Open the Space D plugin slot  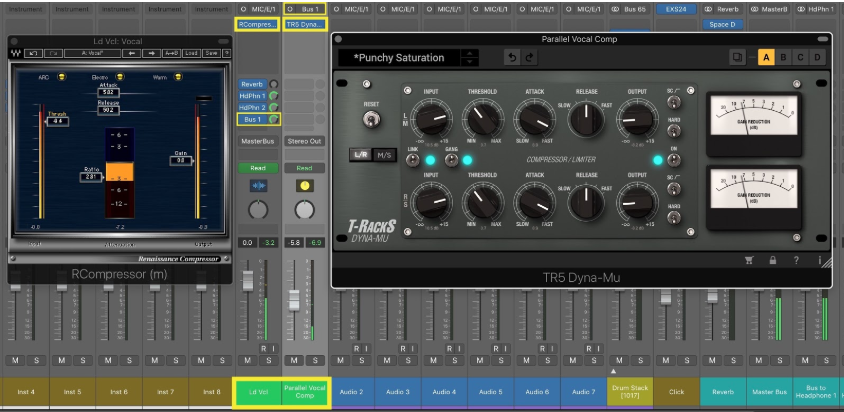(722, 24)
